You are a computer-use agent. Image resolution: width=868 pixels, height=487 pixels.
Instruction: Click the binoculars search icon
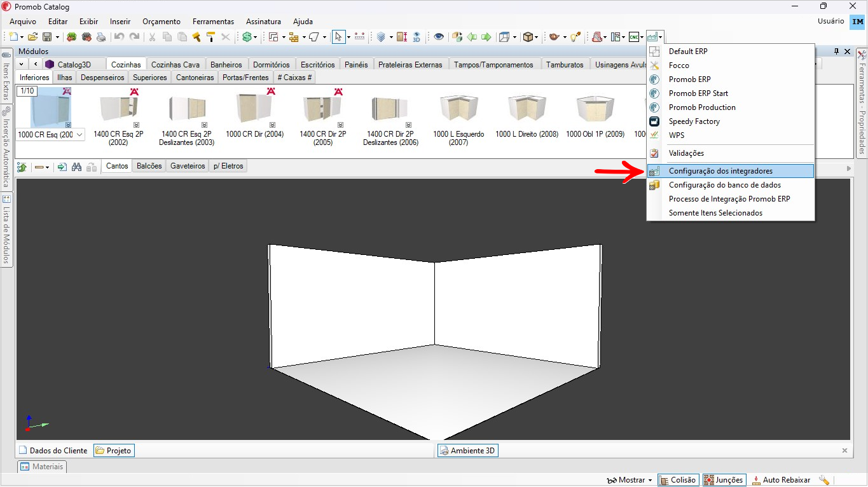point(77,167)
